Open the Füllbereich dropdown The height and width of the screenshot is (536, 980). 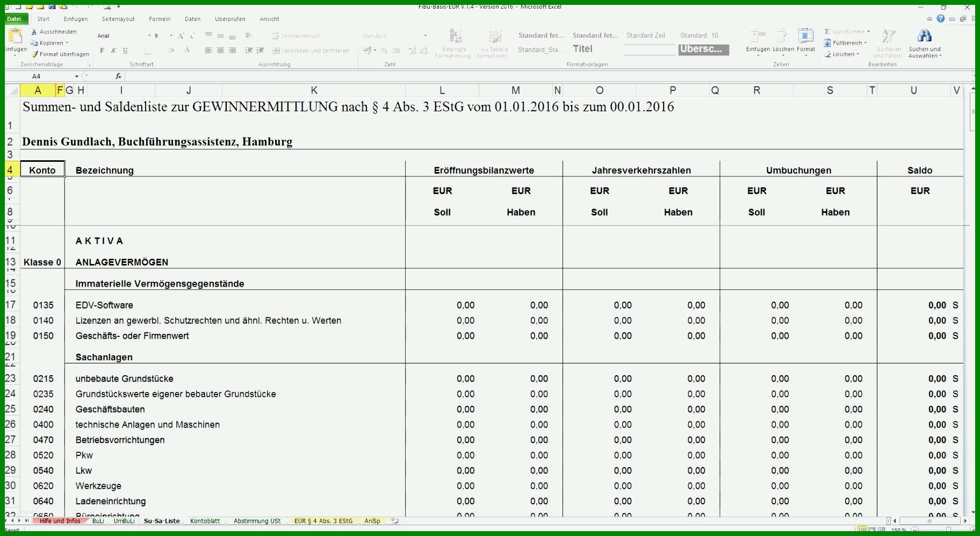coord(846,43)
